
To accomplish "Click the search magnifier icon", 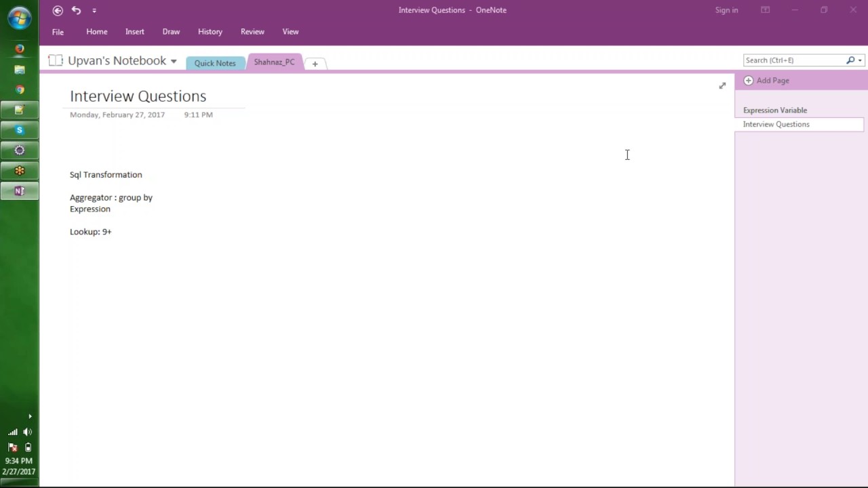I will 850,60.
